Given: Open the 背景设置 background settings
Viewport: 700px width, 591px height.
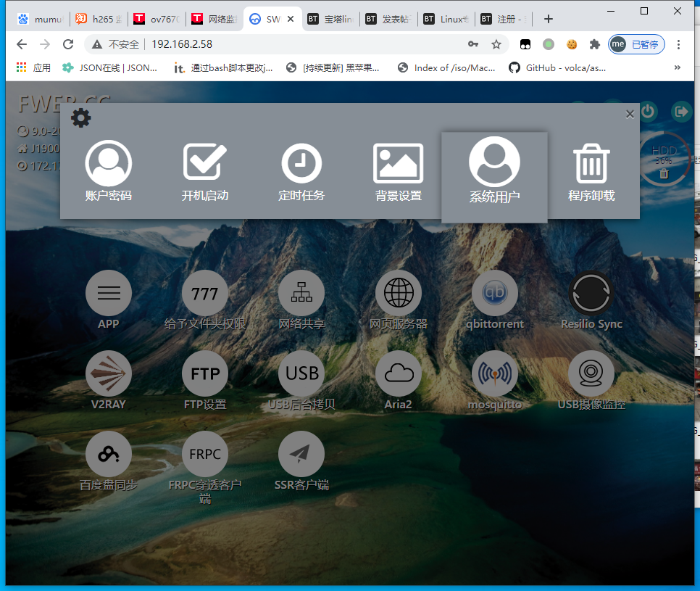Looking at the screenshot, I should [x=398, y=170].
